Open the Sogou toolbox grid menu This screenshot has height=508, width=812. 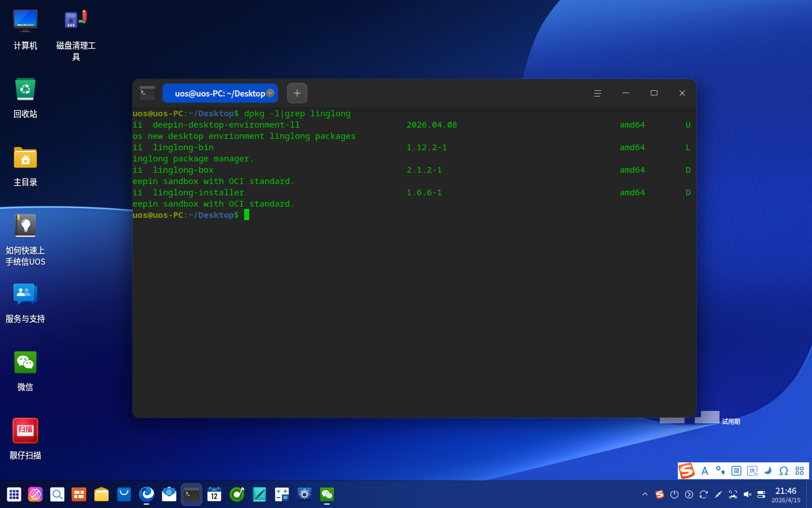pyautogui.click(x=800, y=471)
